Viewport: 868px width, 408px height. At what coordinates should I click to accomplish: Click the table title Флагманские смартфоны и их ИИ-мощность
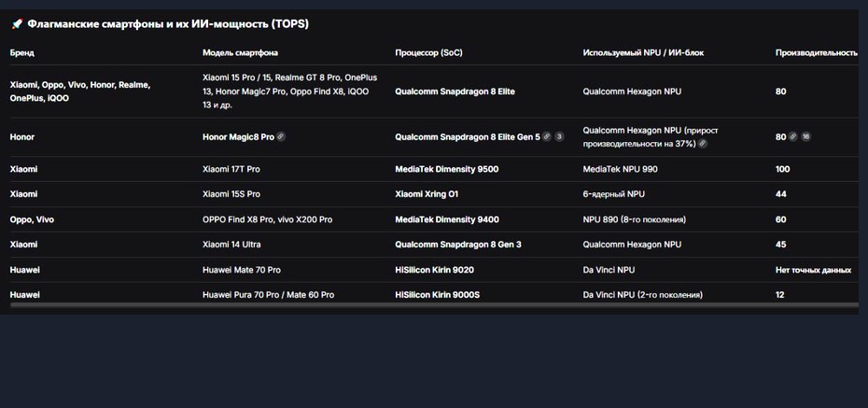[x=168, y=24]
